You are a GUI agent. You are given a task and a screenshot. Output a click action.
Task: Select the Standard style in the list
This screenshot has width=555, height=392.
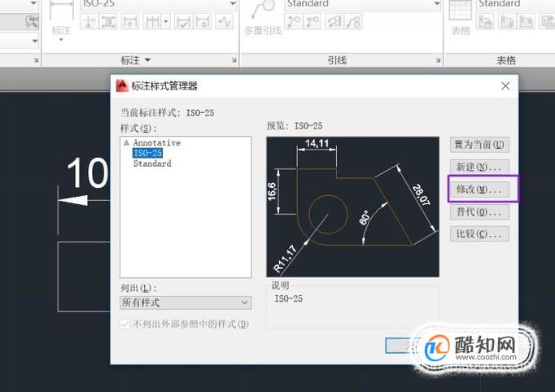coord(152,163)
